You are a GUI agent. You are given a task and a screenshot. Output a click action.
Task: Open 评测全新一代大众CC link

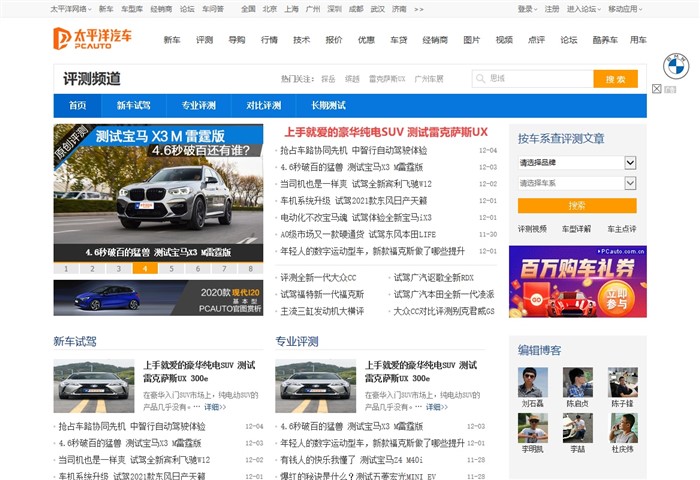(318, 278)
